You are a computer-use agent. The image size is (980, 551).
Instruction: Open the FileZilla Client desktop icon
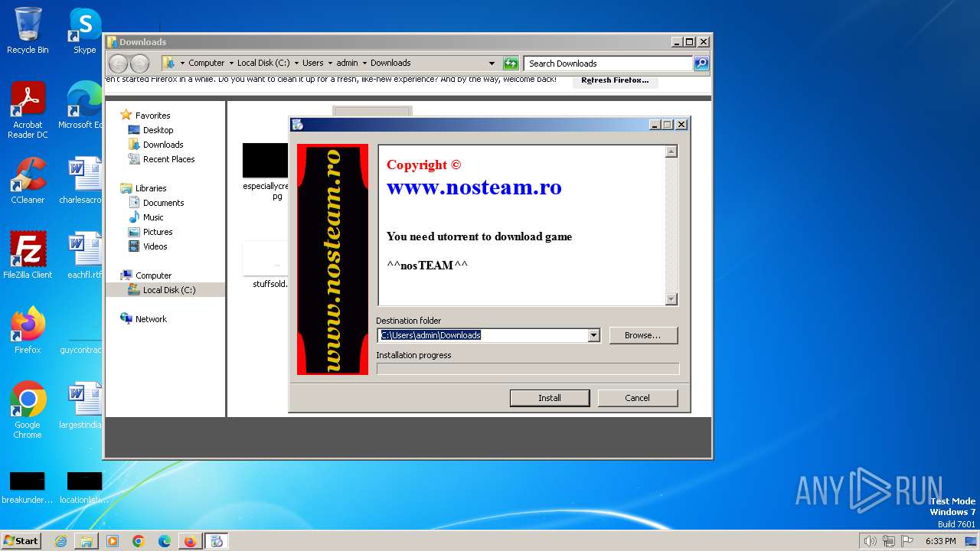28,255
